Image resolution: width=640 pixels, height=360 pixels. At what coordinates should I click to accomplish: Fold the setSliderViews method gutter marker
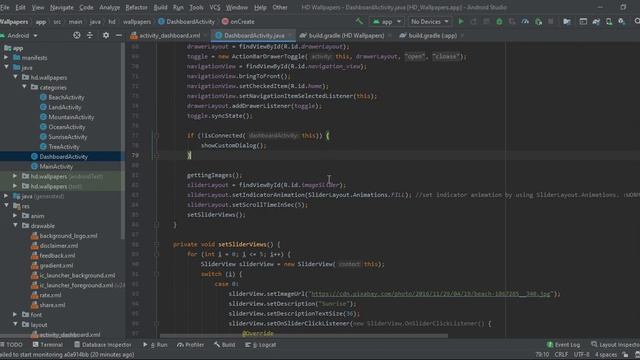click(156, 244)
